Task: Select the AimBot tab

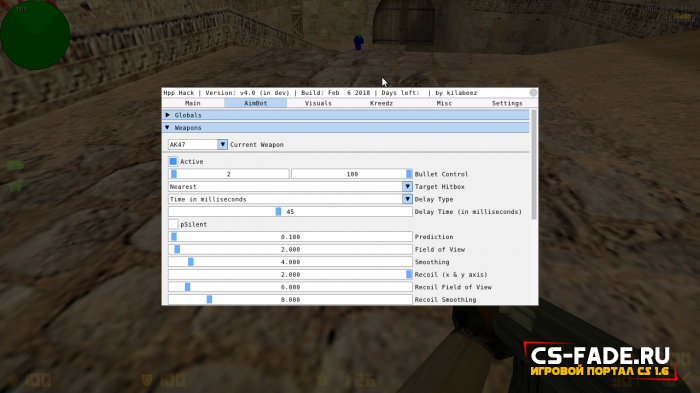Action: [x=255, y=103]
